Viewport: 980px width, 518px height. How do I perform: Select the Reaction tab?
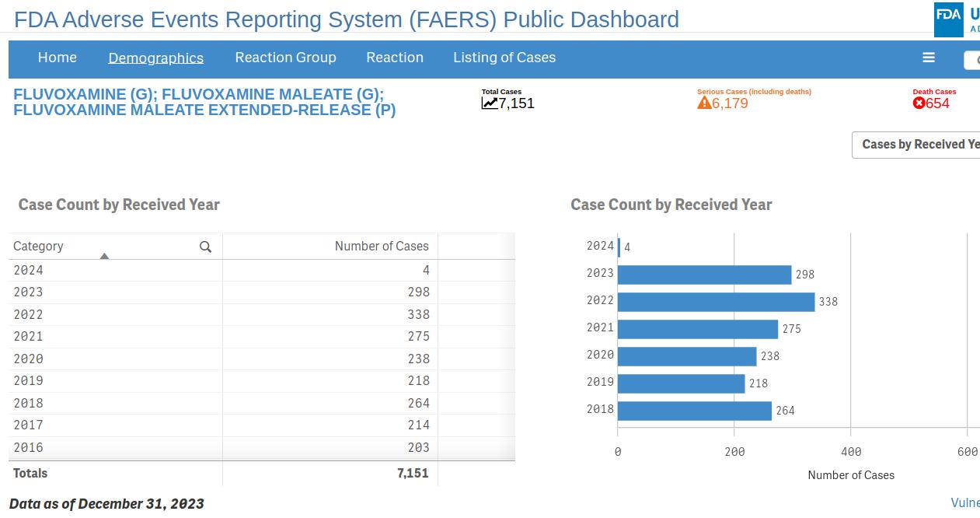395,58
